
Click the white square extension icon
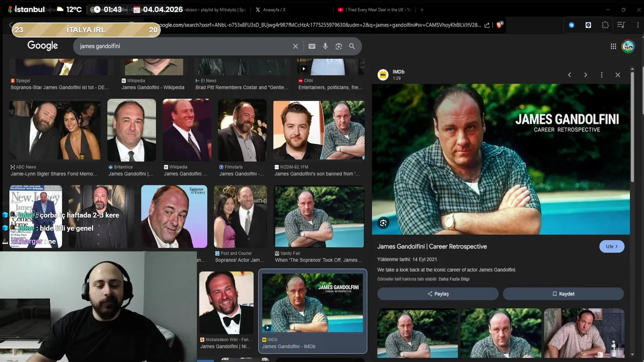pyautogui.click(x=588, y=25)
